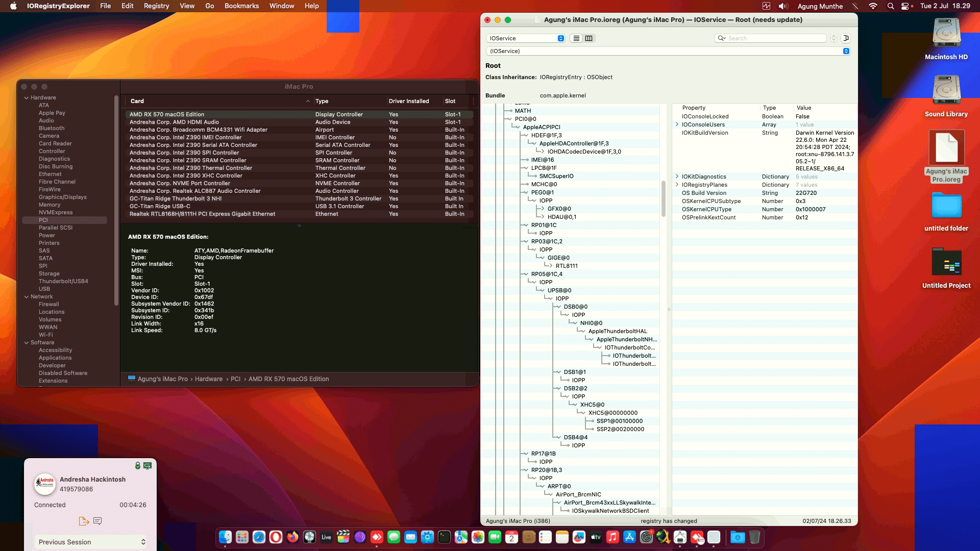
Task: Click the Search field in IORegistryExplorer
Action: click(x=771, y=38)
